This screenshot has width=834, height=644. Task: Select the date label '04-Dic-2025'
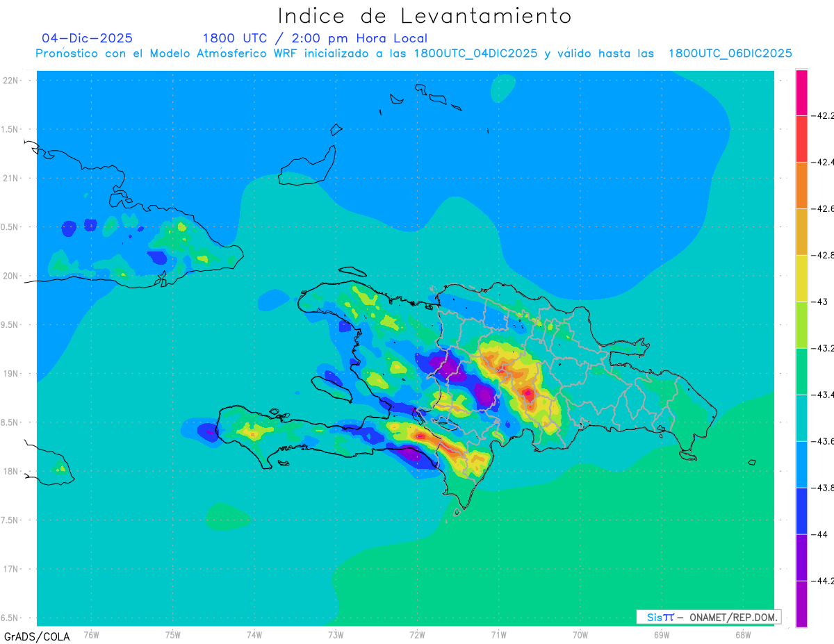tap(87, 38)
